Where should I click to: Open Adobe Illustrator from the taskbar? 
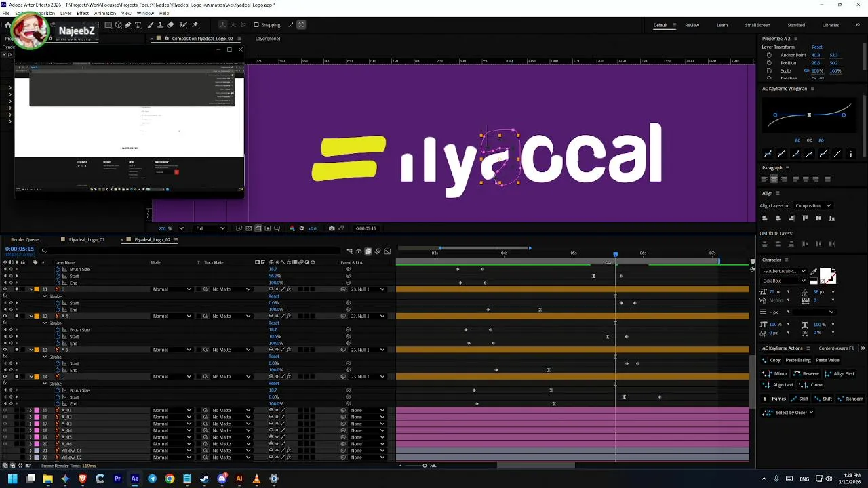coord(239,479)
